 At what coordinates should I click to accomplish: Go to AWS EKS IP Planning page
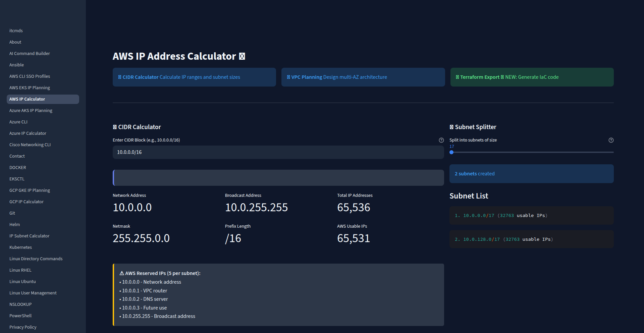30,88
